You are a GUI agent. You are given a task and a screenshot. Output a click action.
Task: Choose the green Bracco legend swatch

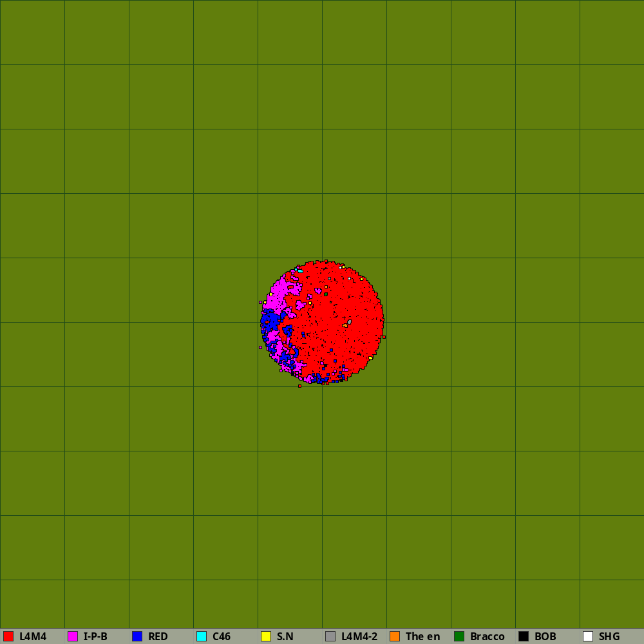459,636
